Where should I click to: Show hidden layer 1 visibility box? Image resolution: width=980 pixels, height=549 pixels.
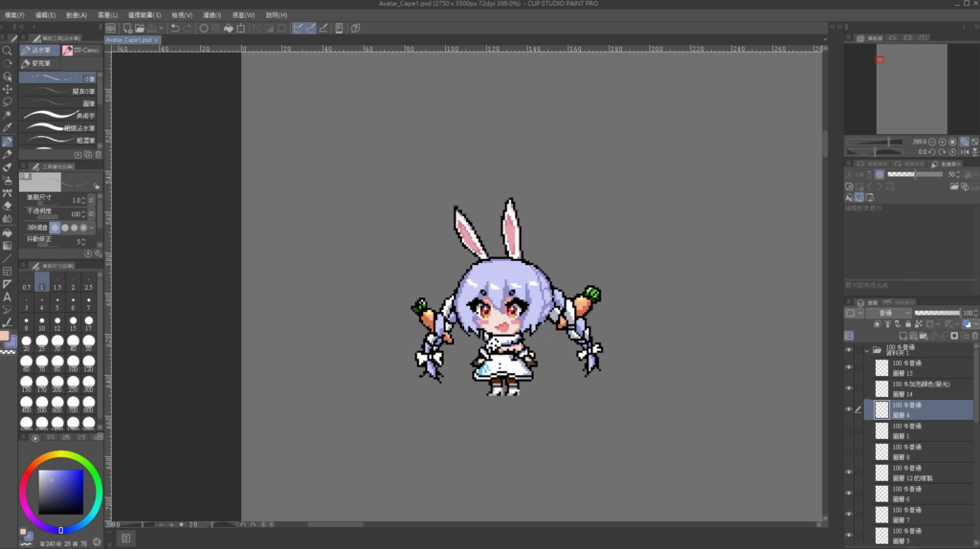coord(849,430)
